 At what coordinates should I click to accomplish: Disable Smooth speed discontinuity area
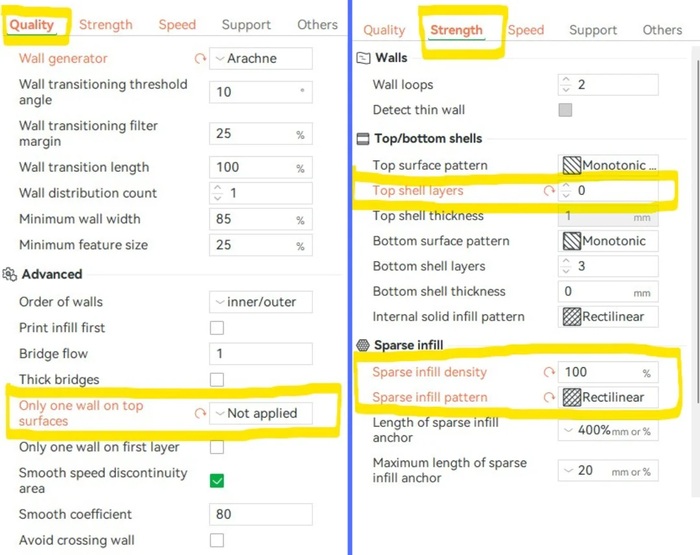pyautogui.click(x=217, y=481)
